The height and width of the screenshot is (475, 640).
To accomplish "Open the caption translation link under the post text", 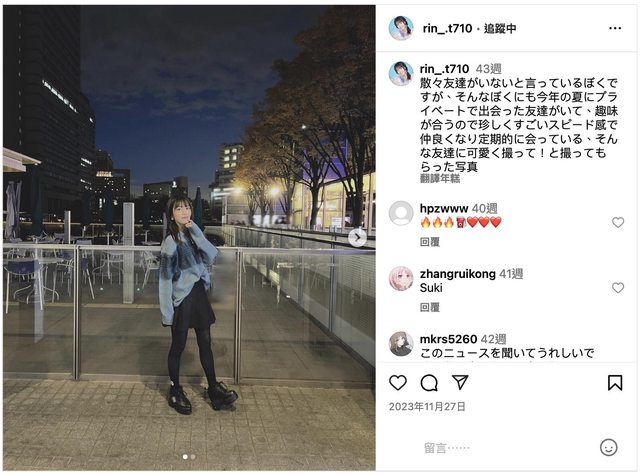I will [x=440, y=178].
